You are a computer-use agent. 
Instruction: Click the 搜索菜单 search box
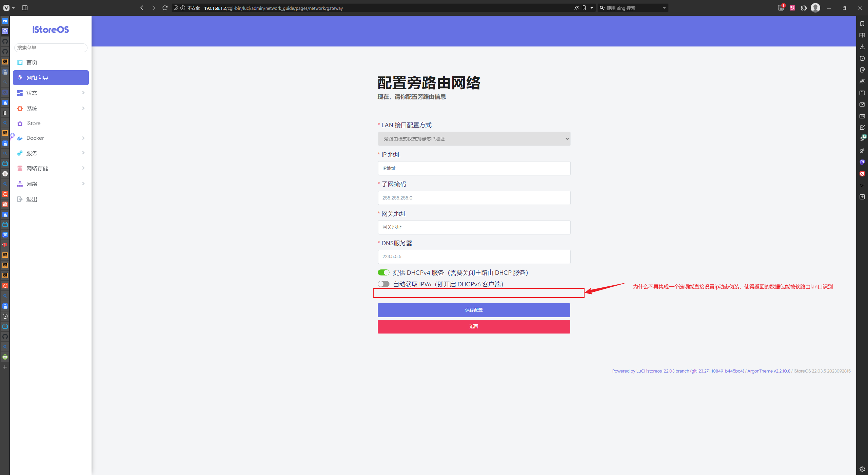point(51,47)
